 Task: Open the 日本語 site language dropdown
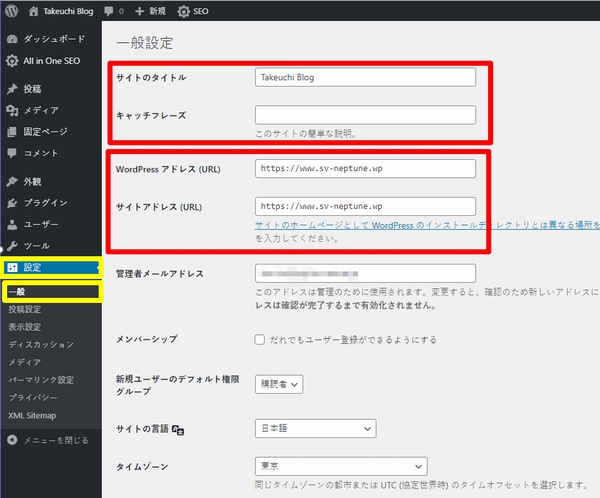316,428
